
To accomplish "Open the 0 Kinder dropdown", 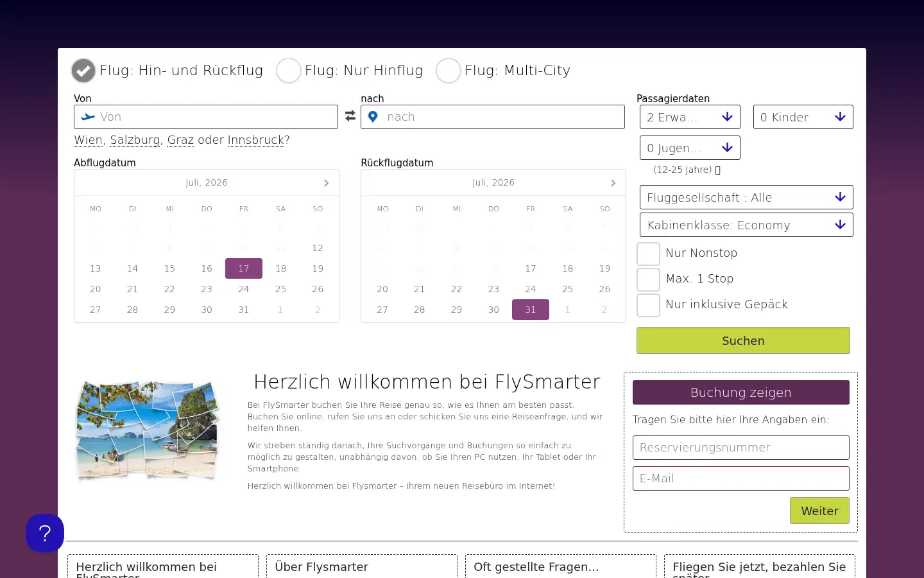I will click(x=803, y=117).
